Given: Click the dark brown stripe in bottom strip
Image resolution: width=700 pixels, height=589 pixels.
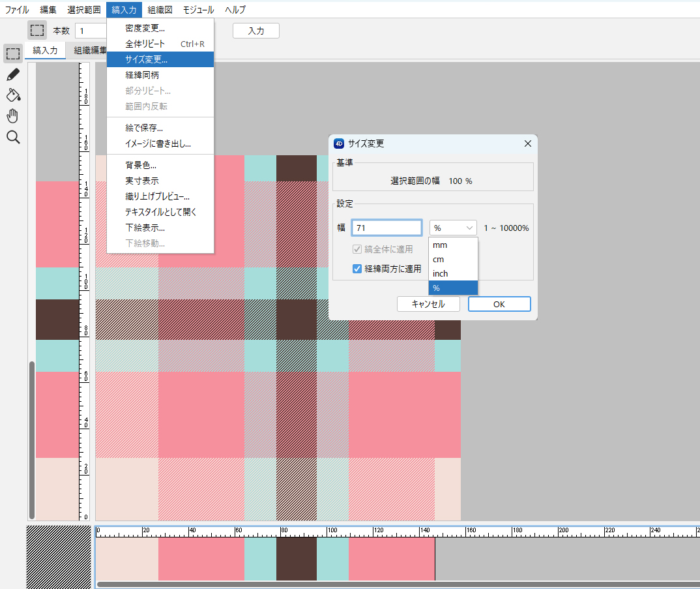Looking at the screenshot, I should pos(297,558).
